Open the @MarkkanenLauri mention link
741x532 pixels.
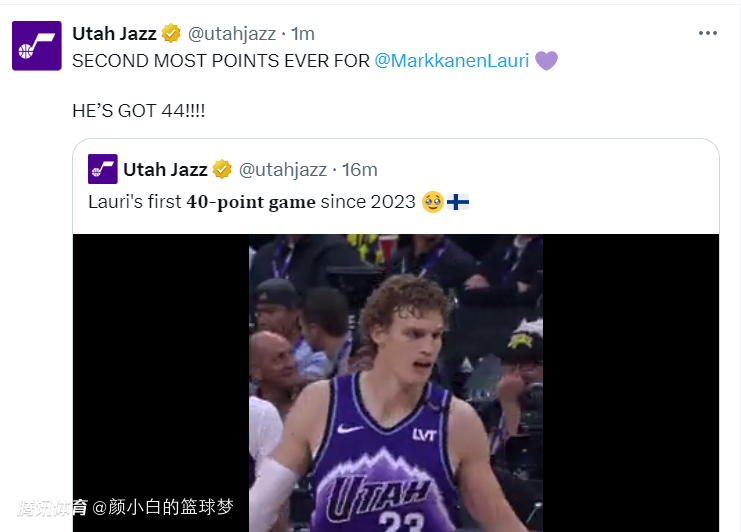[x=451, y=60]
